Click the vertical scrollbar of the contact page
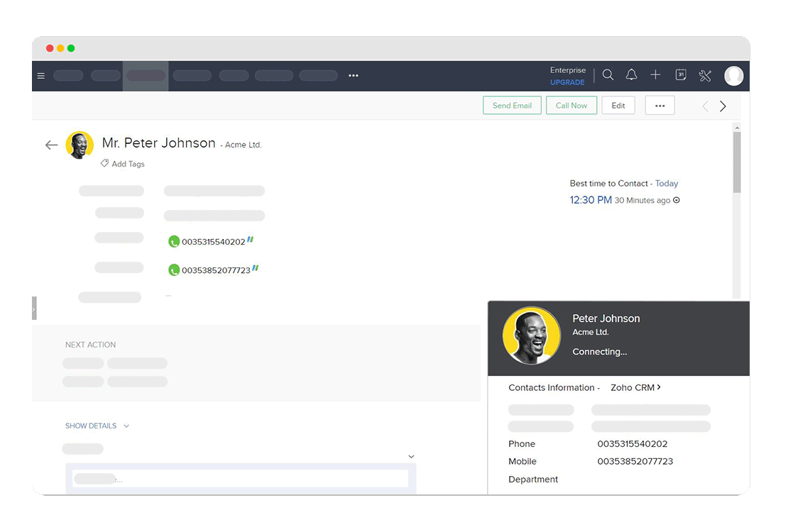The width and height of the screenshot is (788, 532). pos(737,162)
